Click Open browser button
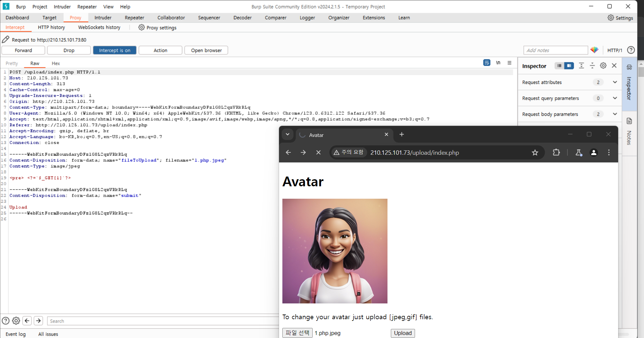This screenshot has width=644, height=338. (x=206, y=50)
